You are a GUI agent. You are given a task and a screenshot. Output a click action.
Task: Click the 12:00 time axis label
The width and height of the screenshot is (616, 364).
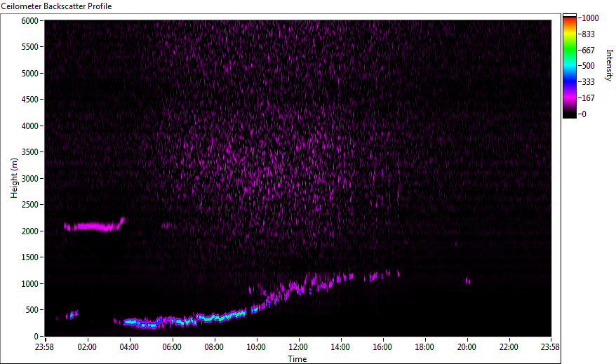298,347
